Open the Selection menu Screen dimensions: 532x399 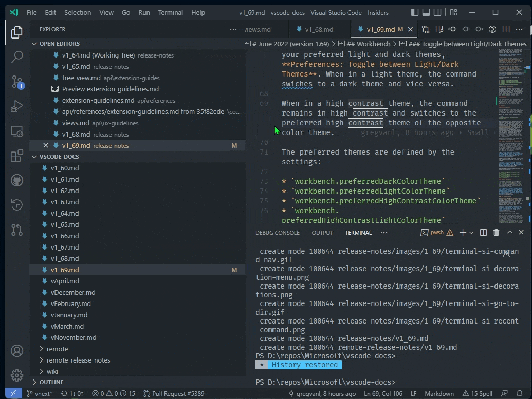tap(78, 12)
